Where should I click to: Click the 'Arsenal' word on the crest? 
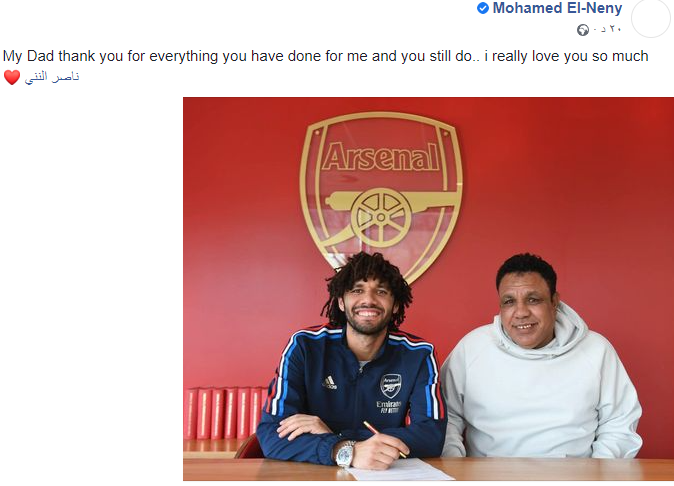click(380, 157)
